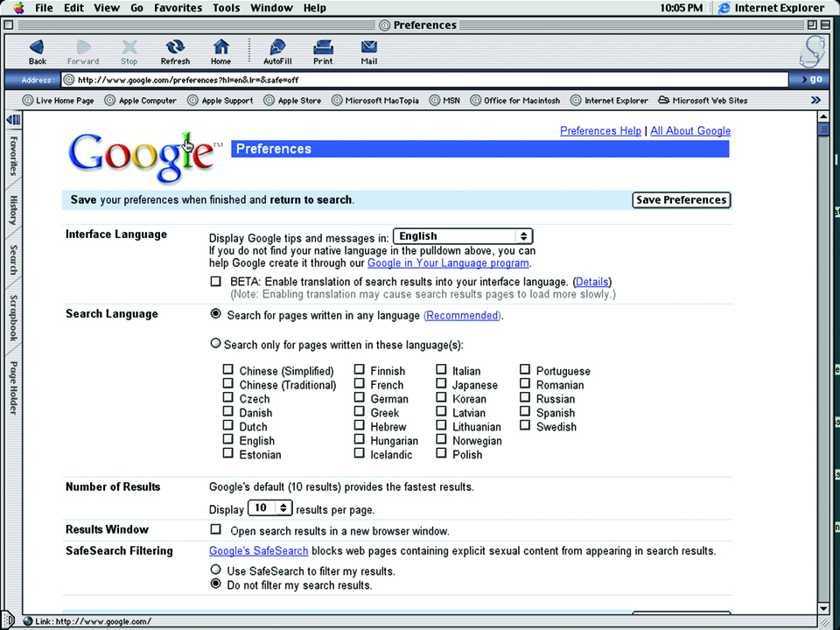The width and height of the screenshot is (840, 630).
Task: Open the Details link for translation
Action: click(x=592, y=282)
